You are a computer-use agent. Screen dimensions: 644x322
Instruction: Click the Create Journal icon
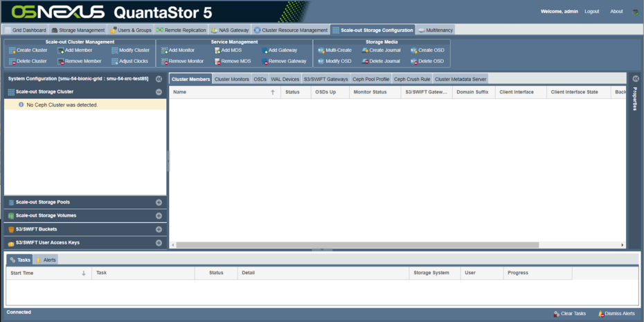365,51
